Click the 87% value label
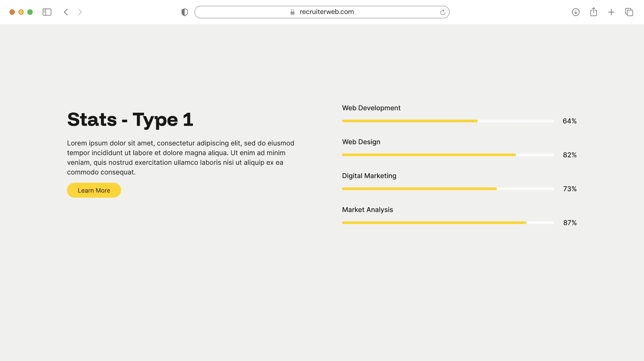This screenshot has height=361, width=644. [x=570, y=223]
